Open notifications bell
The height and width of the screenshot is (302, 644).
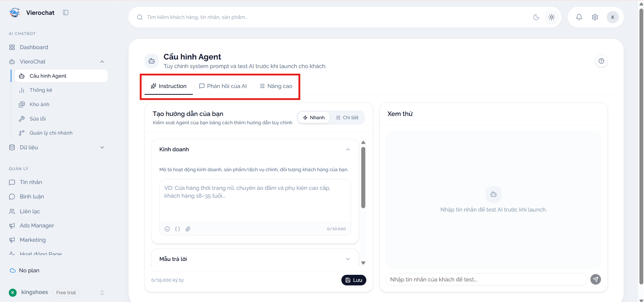pos(579,17)
